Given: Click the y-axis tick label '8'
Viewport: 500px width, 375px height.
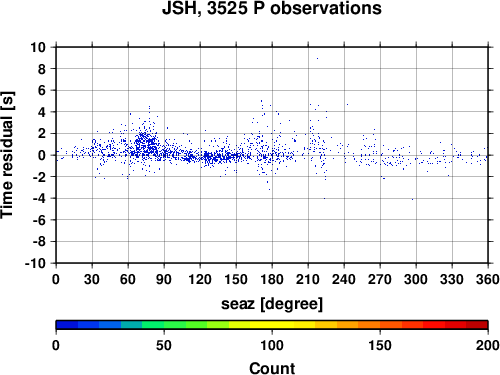Looking at the screenshot, I should click(x=41, y=69).
